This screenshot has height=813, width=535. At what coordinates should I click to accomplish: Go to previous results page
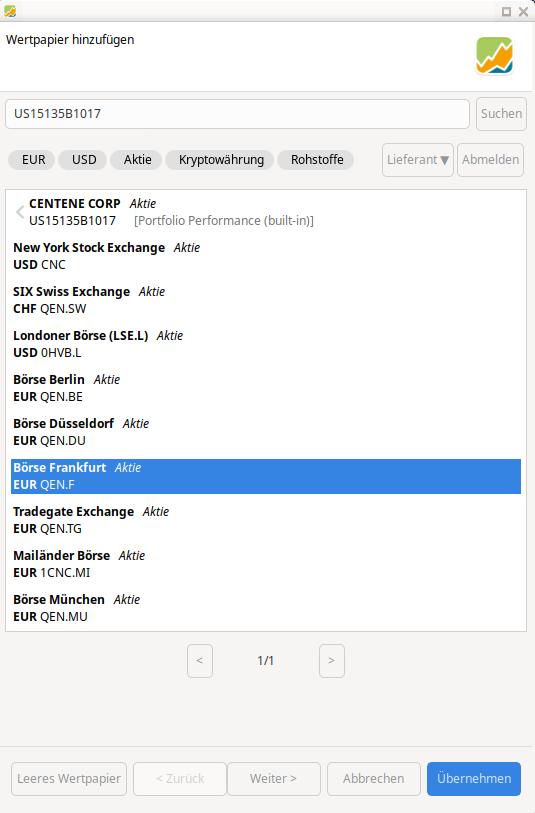click(x=200, y=661)
